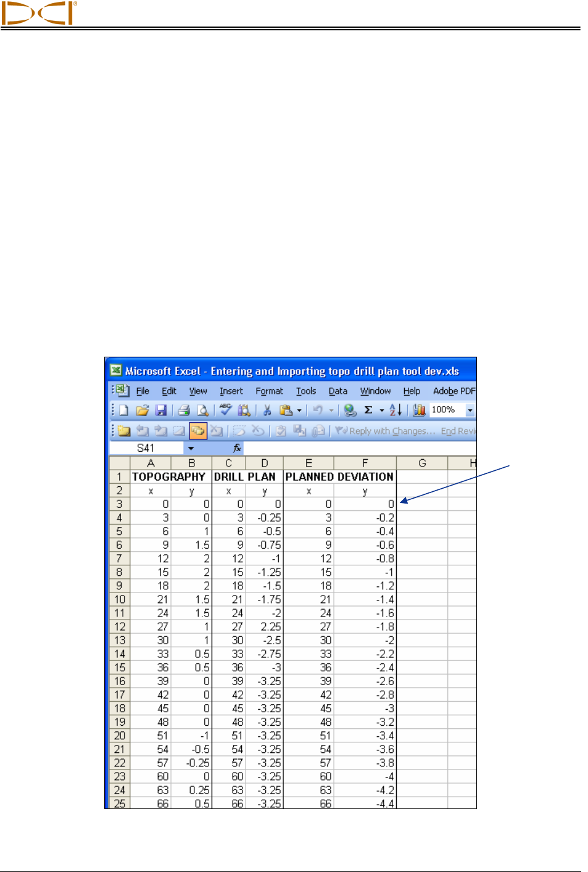This screenshot has height=872, width=588.
Task: Select the TOPOGRAPHY cell
Action: tap(168, 477)
